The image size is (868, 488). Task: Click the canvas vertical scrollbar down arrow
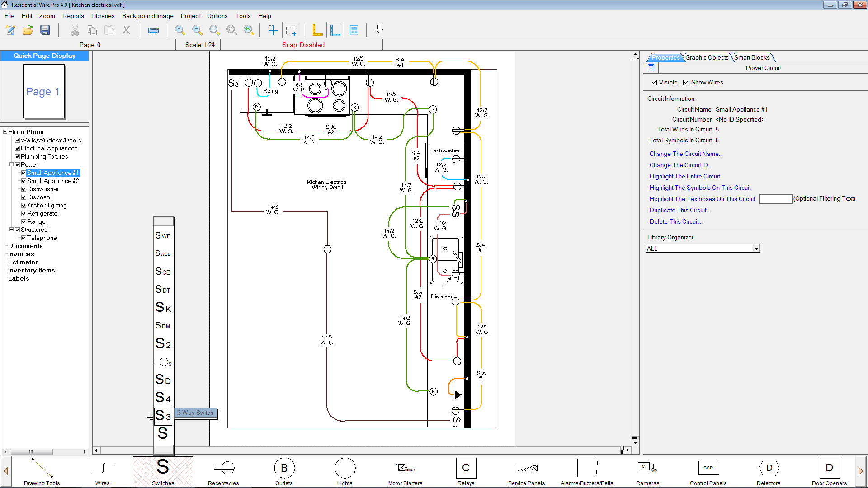[635, 443]
